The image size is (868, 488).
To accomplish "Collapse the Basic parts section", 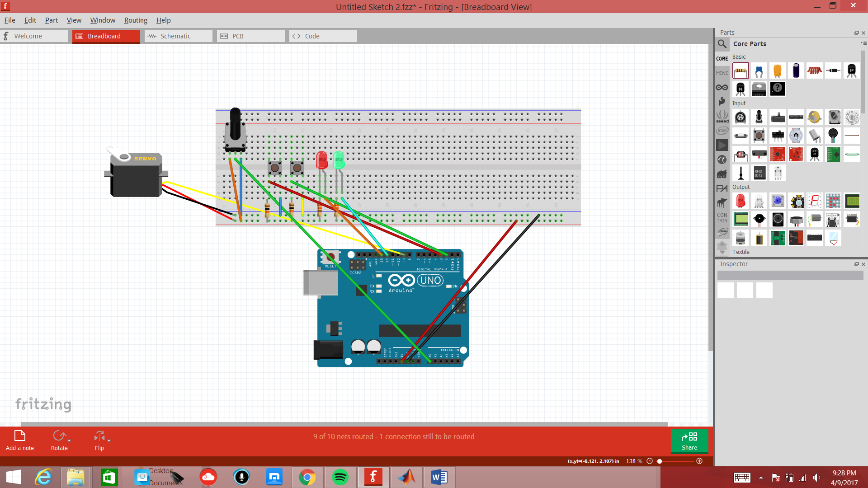I will coord(739,57).
